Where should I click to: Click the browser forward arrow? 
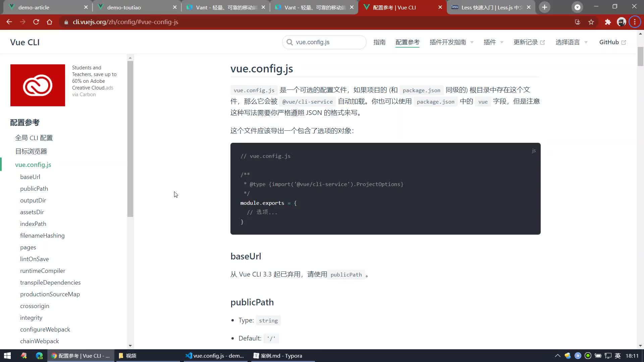(22, 22)
